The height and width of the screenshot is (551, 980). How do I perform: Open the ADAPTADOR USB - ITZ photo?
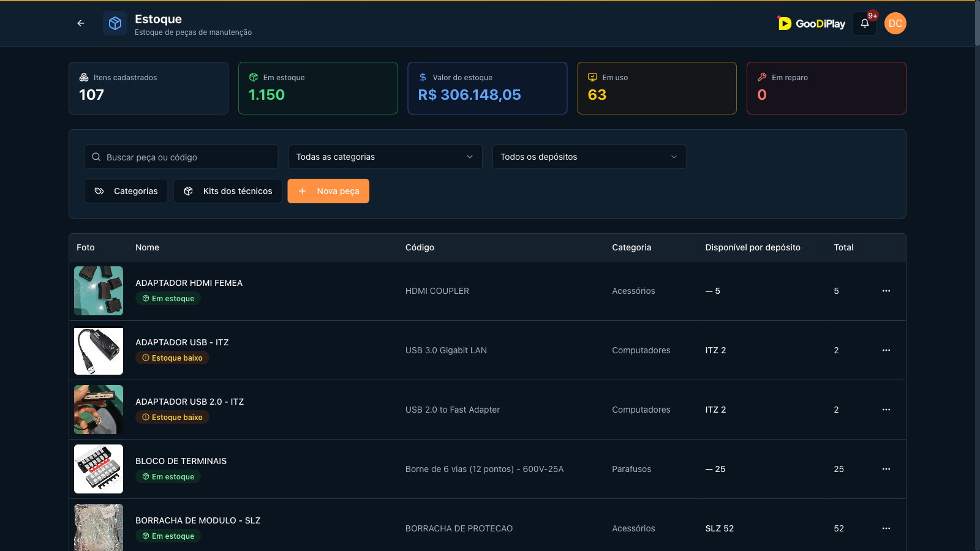99,350
